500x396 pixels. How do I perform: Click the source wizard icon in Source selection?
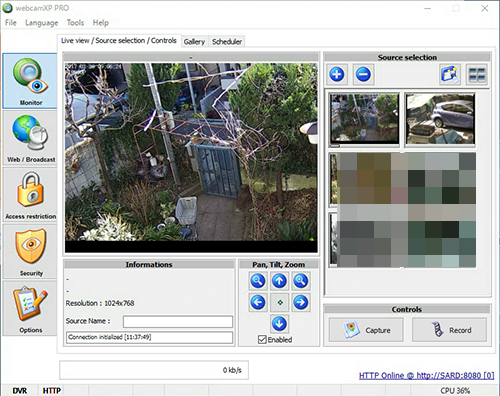tap(450, 74)
